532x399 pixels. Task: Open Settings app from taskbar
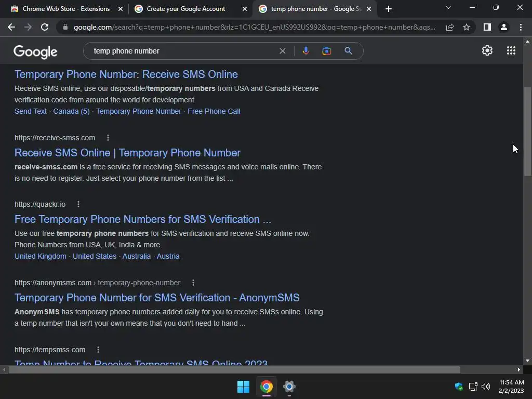289,387
